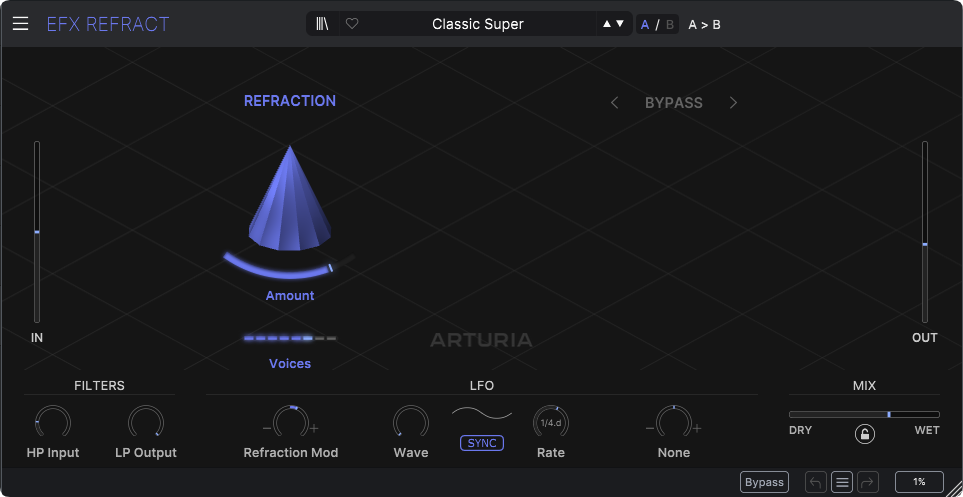Switch to state B
This screenshot has height=497, width=963.
pyautogui.click(x=669, y=25)
